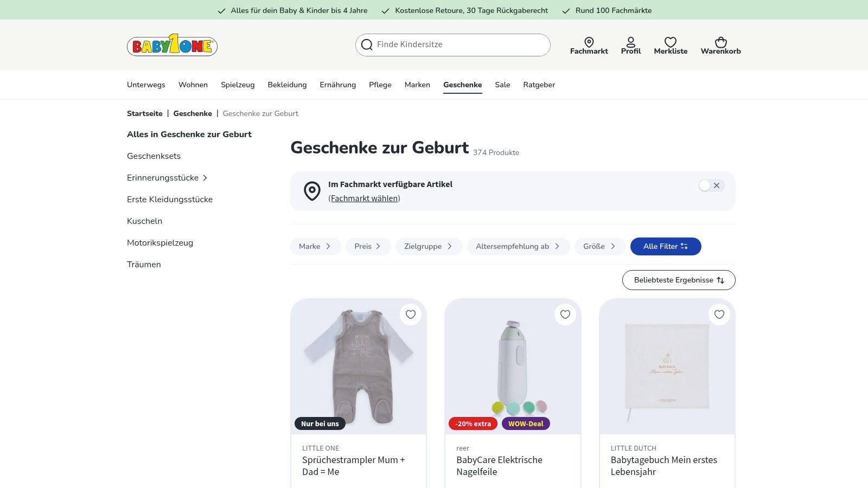
Task: Open the Wohnen menu
Action: click(x=193, y=85)
